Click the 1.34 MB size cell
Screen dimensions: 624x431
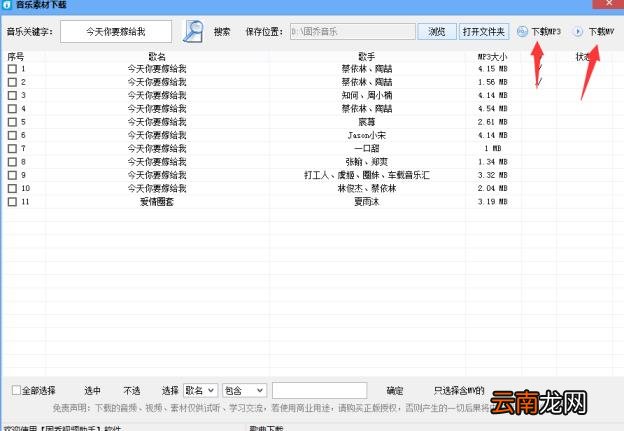click(493, 162)
